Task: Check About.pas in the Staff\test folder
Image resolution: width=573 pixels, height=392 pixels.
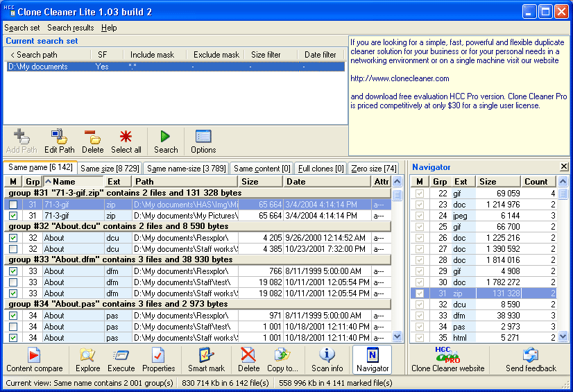Action: [x=13, y=327]
